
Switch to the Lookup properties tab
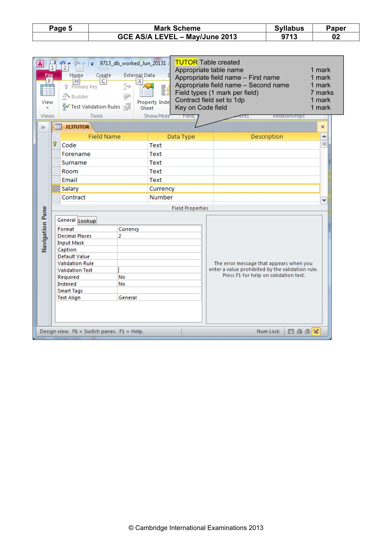click(87, 221)
